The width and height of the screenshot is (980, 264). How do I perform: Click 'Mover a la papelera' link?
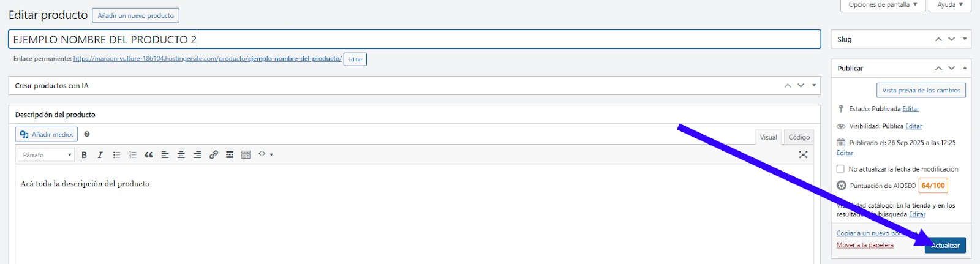pyautogui.click(x=865, y=245)
